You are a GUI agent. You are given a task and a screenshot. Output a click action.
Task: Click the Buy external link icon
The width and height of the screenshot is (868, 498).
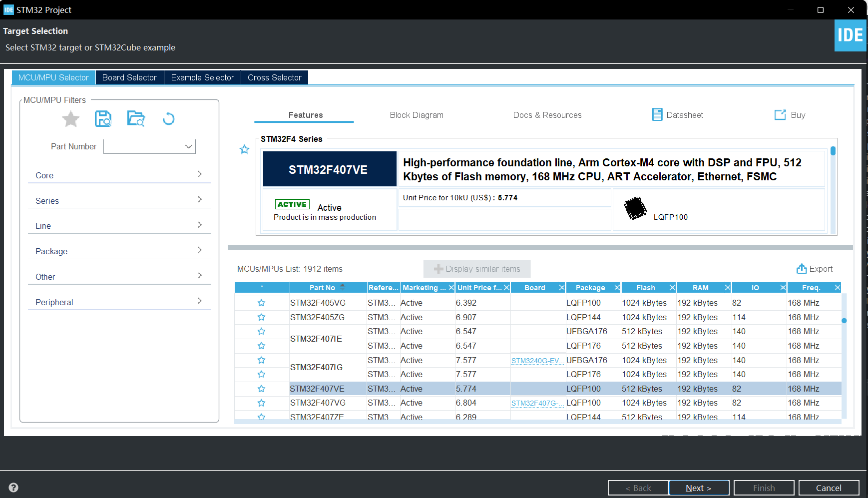pyautogui.click(x=780, y=115)
